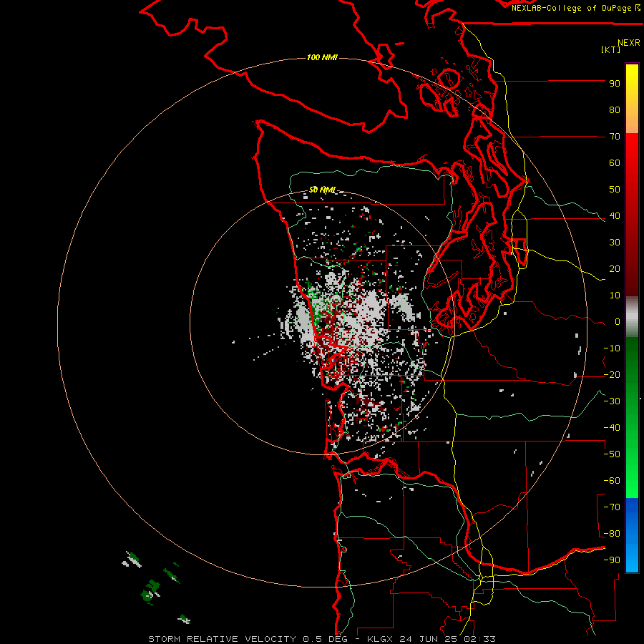644x644 pixels.
Task: Click the 0 scale value
Action: coord(618,322)
